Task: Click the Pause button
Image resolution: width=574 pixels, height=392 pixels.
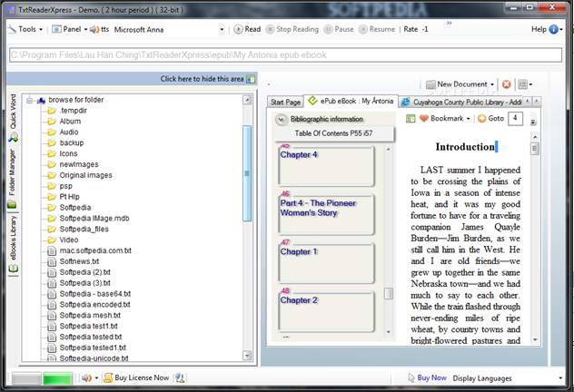Action: click(339, 29)
